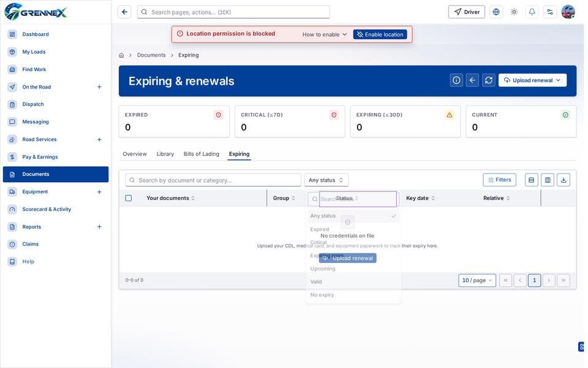The height and width of the screenshot is (368, 588).
Task: Focus the Search by document or category field
Action: point(213,180)
